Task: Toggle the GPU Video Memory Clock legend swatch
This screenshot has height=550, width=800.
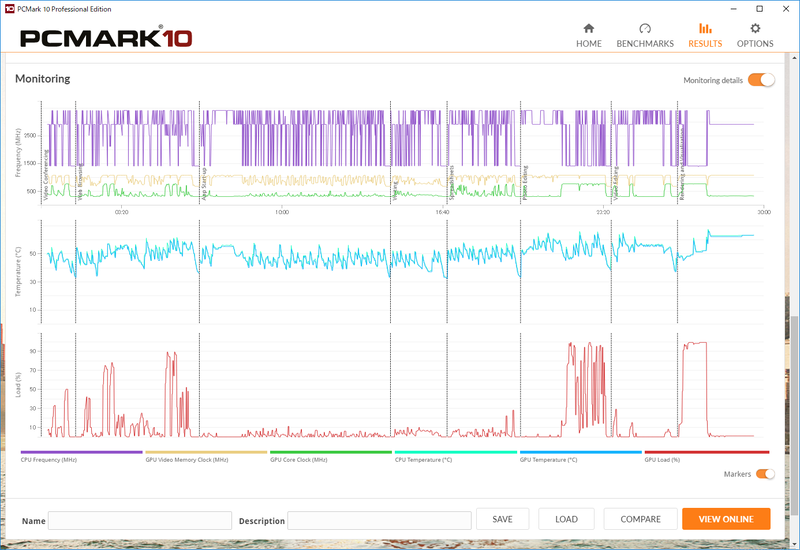Action: click(206, 452)
